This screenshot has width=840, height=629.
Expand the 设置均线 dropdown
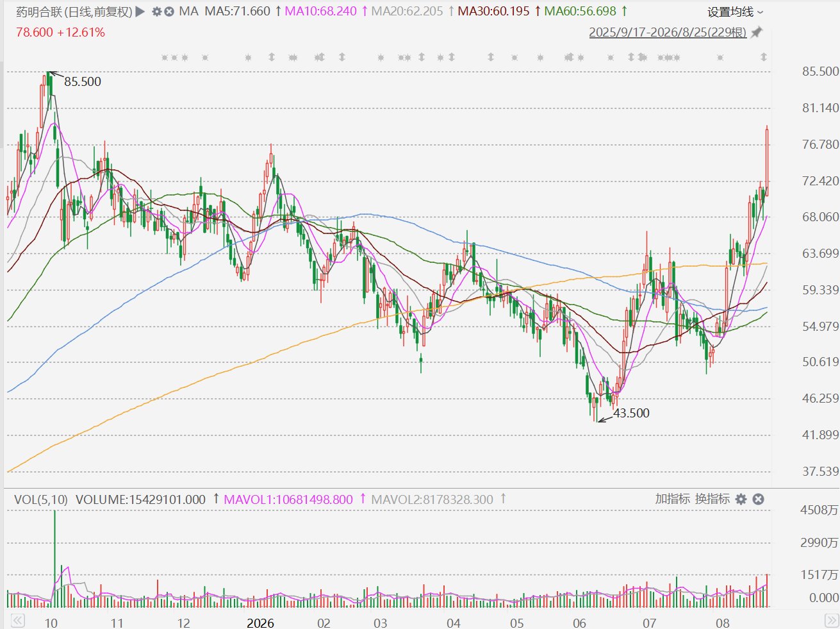pyautogui.click(x=736, y=12)
